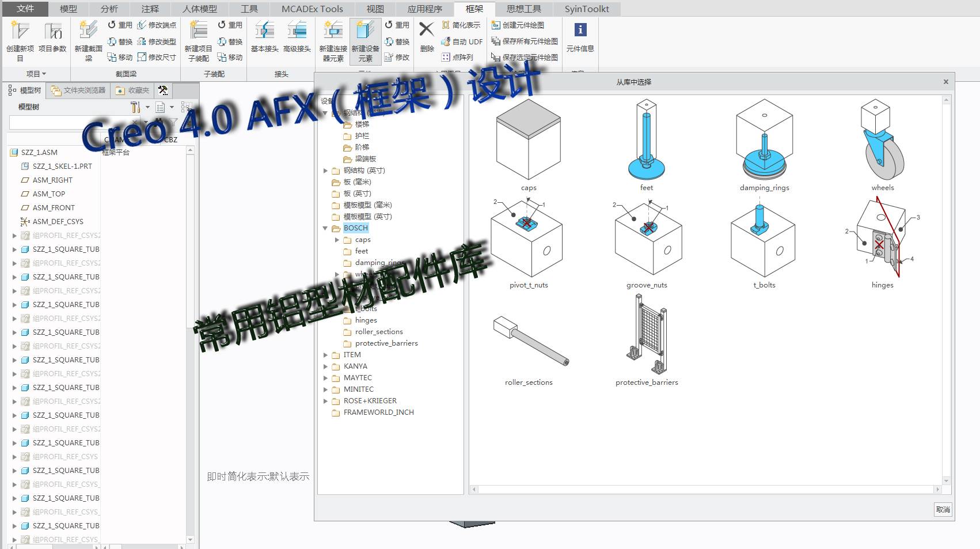980x549 pixels.
Task: Switch to the 分析 (Analysis) ribbon tab
Action: click(x=109, y=9)
